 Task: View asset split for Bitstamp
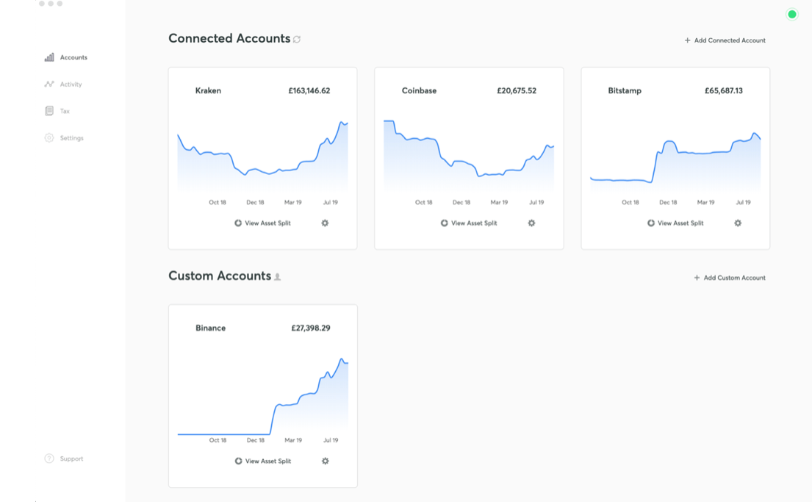point(675,223)
